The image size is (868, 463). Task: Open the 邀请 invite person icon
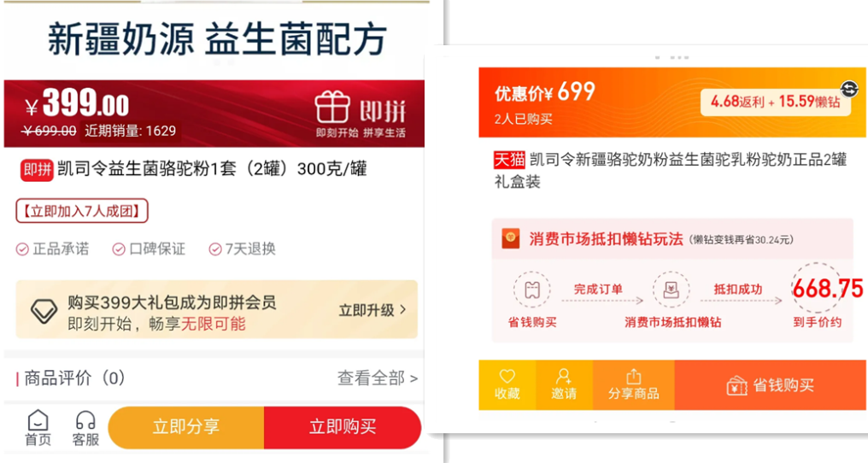(x=564, y=376)
